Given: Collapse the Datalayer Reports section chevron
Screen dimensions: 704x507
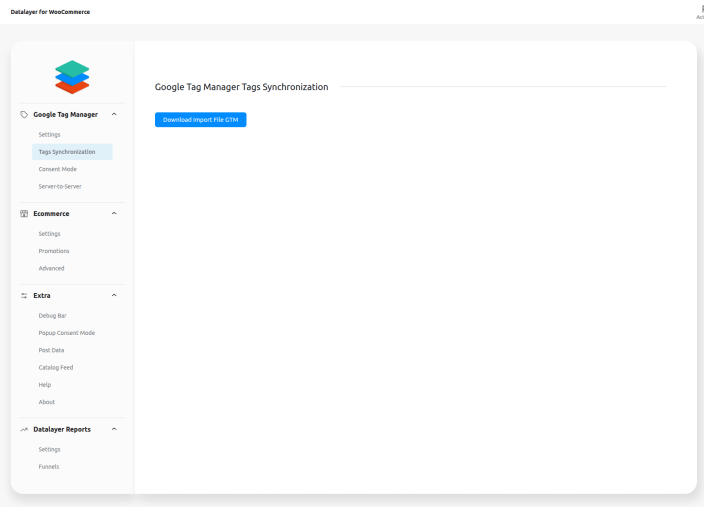Looking at the screenshot, I should tap(114, 429).
